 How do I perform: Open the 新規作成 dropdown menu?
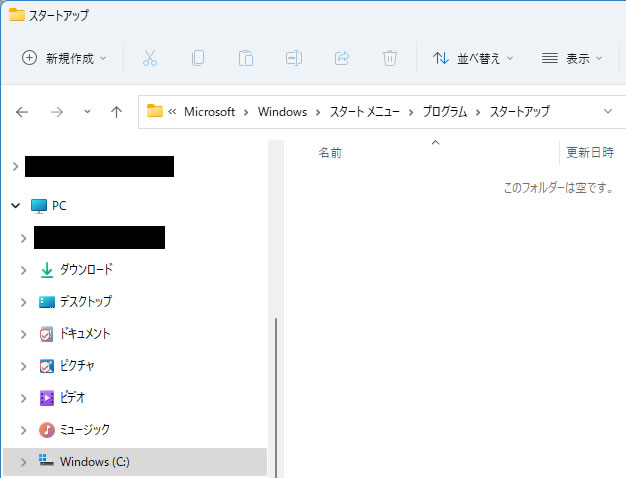pyautogui.click(x=64, y=58)
